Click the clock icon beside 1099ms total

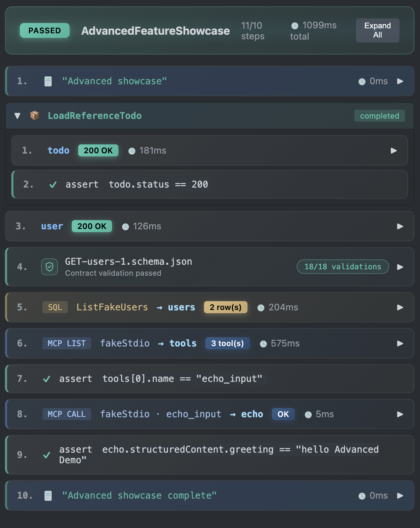tap(295, 25)
